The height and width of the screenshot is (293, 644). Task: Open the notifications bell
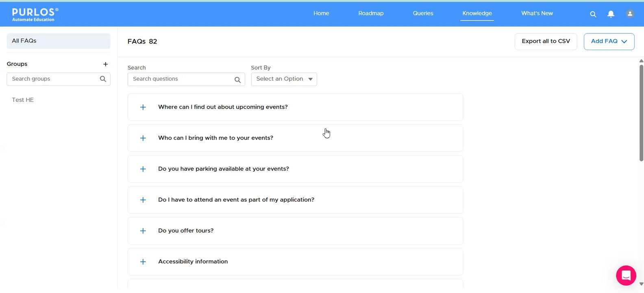611,14
